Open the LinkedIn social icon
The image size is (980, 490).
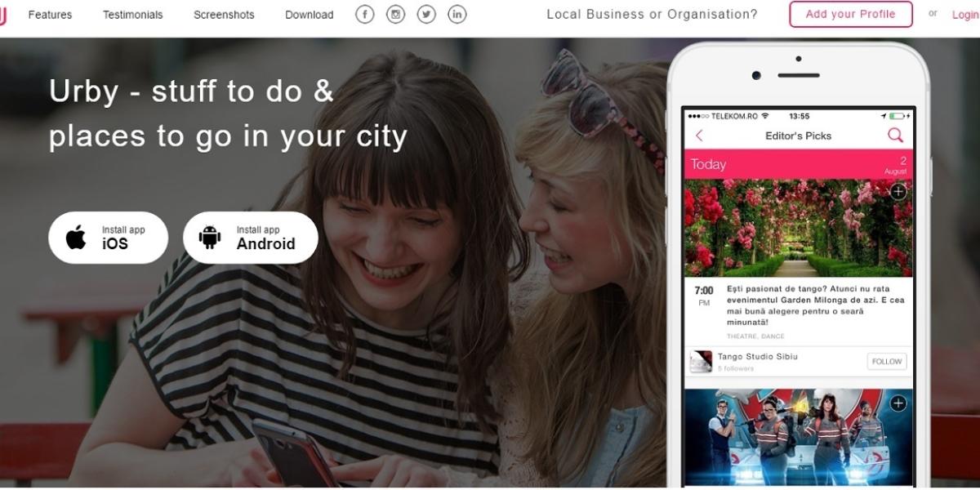coord(457,14)
